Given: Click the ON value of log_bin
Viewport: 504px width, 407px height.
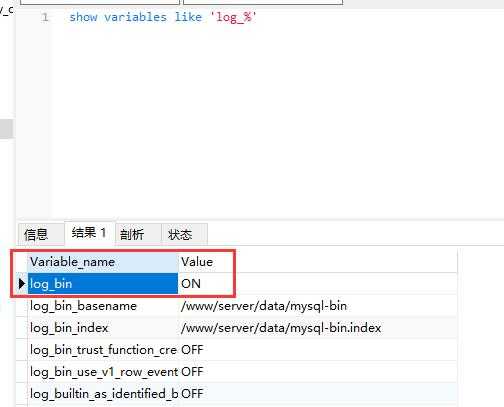Looking at the screenshot, I should tap(191, 284).
